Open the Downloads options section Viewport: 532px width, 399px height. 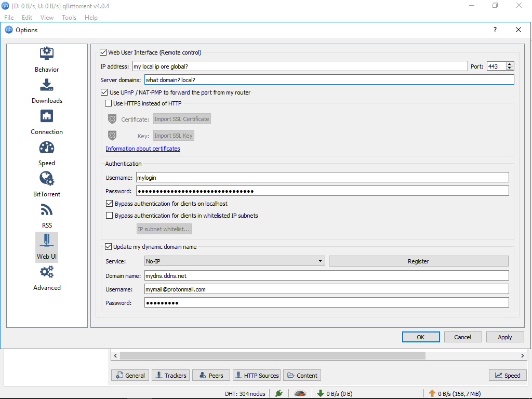click(x=47, y=91)
